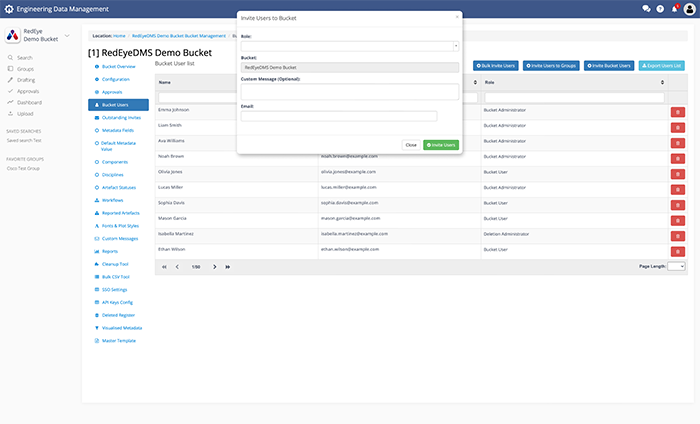Screen dimensions: 700x424
Task: Expand the Role dropdown in dialog
Action: pyautogui.click(x=349, y=45)
